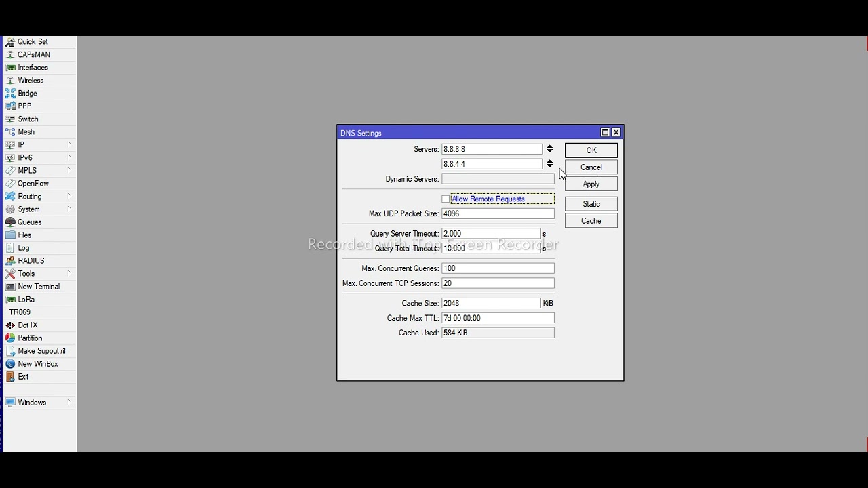
Task: Open the New WinBox icon
Action: [10, 364]
